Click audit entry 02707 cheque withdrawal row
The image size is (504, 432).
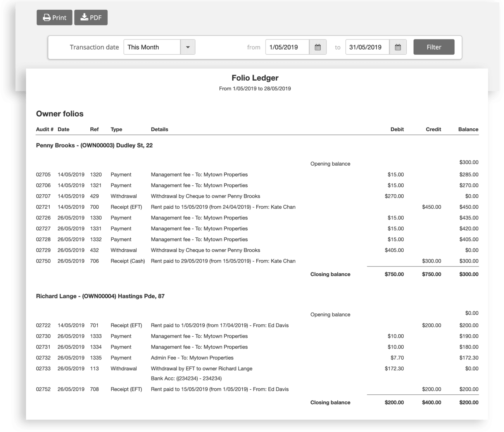click(205, 196)
